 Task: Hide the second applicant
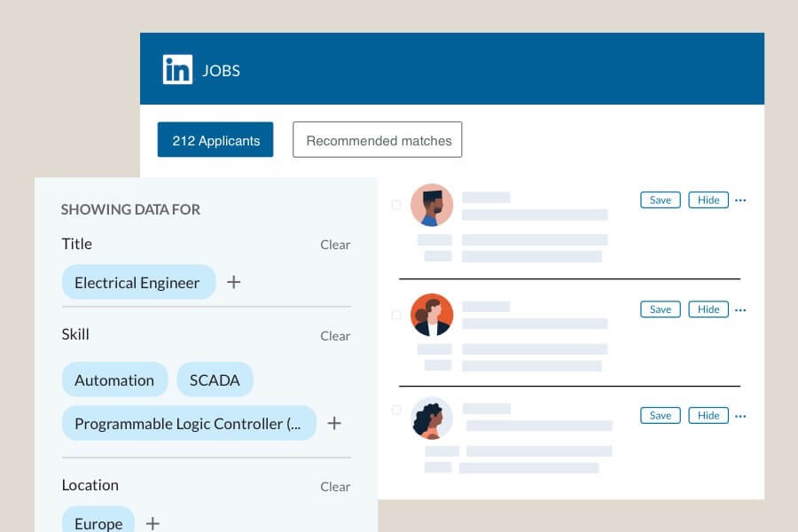pyautogui.click(x=708, y=309)
